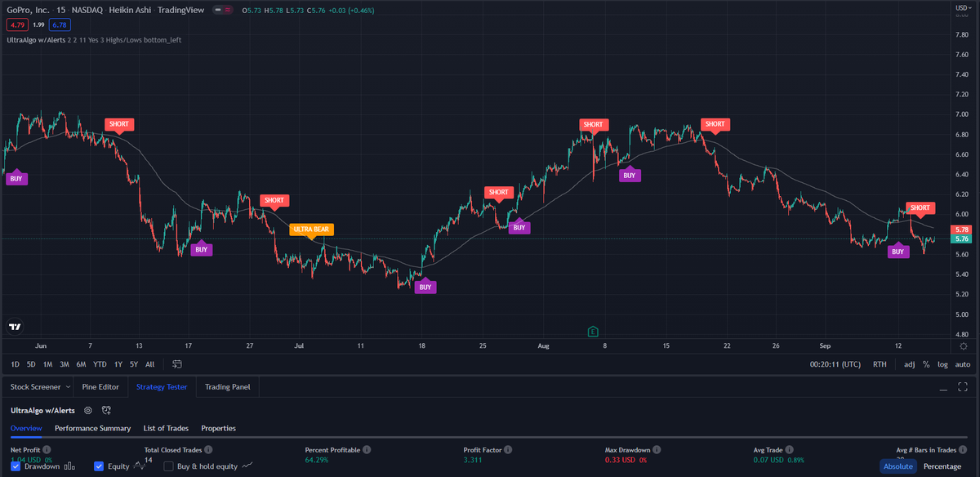Click the SHORT label near June 10

pyautogui.click(x=119, y=124)
